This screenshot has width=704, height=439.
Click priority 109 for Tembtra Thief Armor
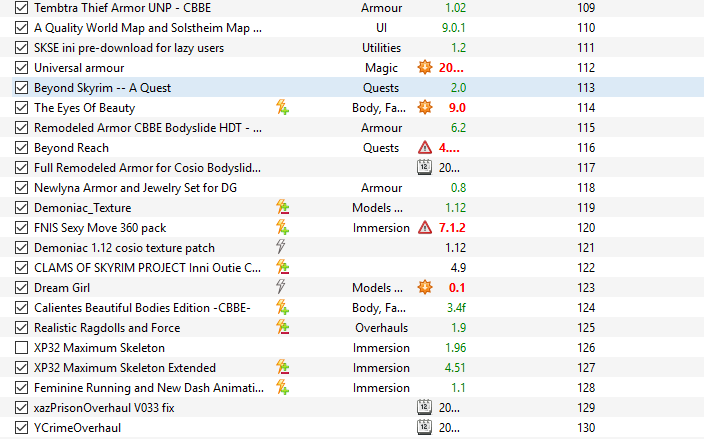(586, 8)
